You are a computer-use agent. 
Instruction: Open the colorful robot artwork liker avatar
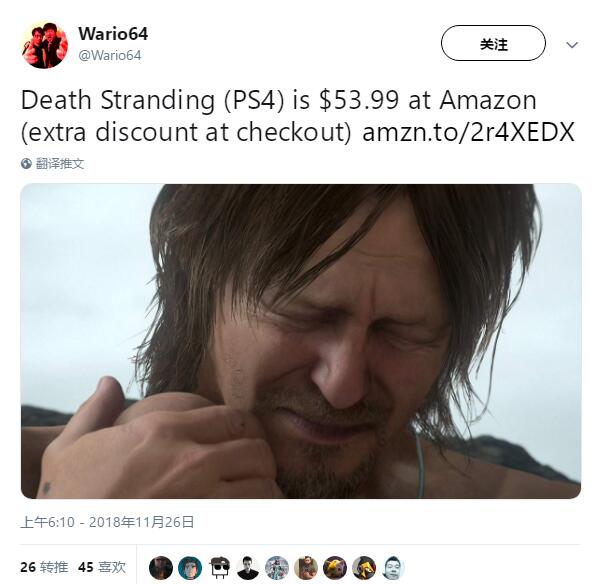pyautogui.click(x=277, y=568)
